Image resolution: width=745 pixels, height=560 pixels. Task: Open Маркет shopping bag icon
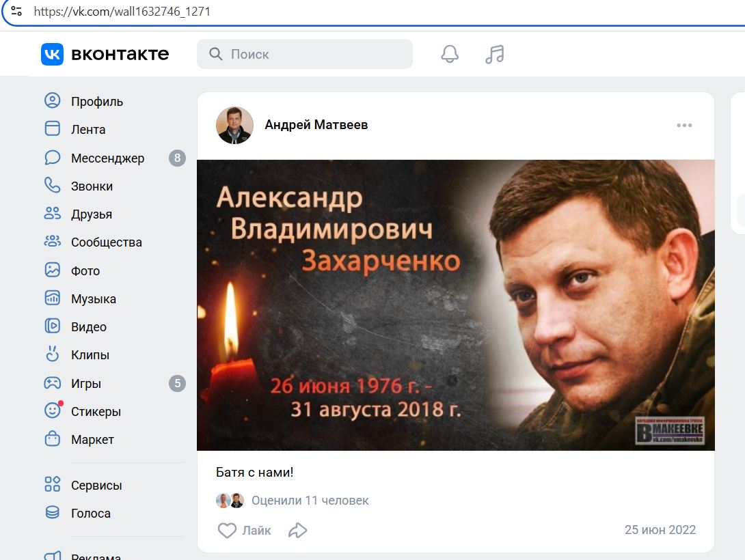(52, 439)
